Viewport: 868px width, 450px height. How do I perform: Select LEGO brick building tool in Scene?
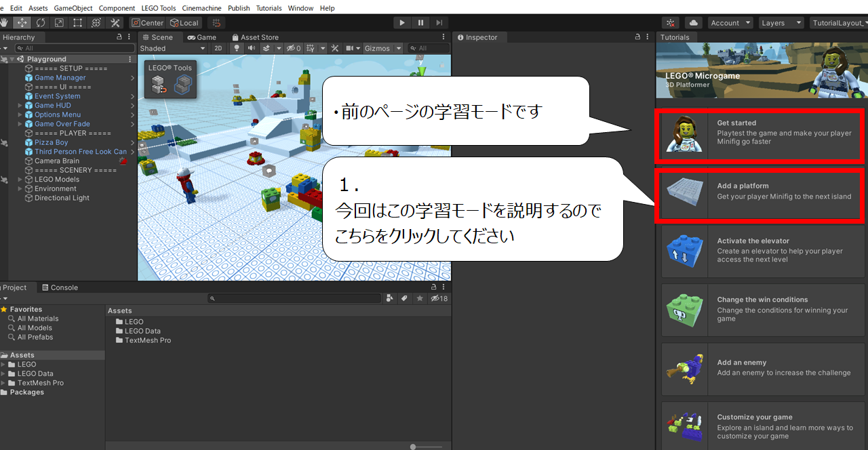[159, 84]
